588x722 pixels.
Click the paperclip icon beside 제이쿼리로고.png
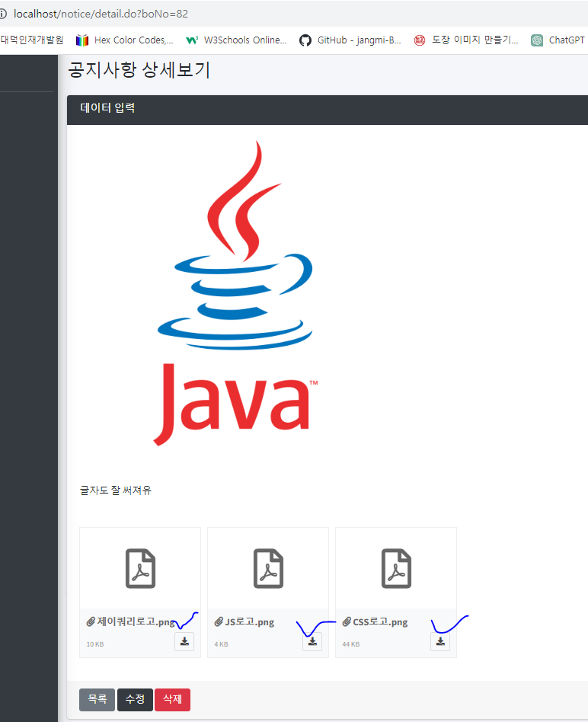91,622
